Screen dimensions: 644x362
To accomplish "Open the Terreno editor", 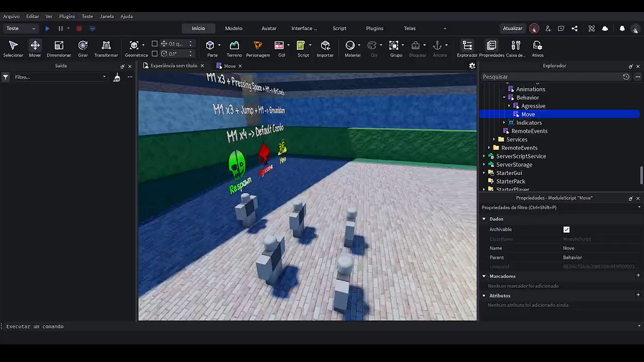I will pyautogui.click(x=234, y=48).
